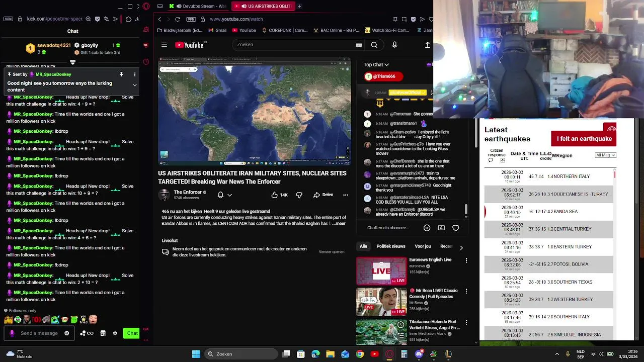Dislike The Enforcer video
This screenshot has height=362, width=644.
[x=299, y=195]
